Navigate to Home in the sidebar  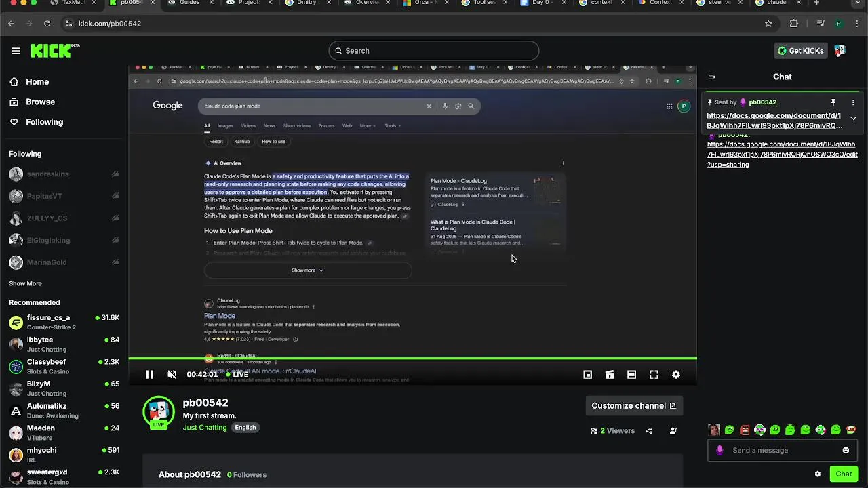(37, 81)
